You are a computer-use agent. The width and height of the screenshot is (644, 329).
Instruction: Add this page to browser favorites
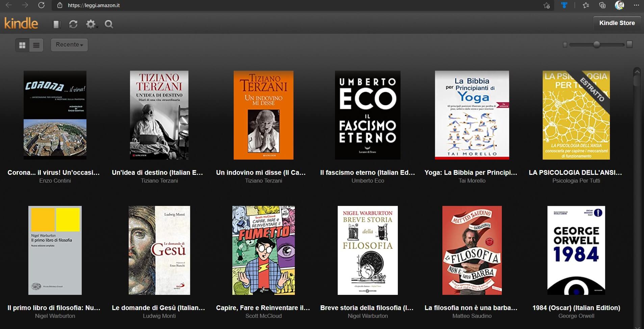click(546, 5)
